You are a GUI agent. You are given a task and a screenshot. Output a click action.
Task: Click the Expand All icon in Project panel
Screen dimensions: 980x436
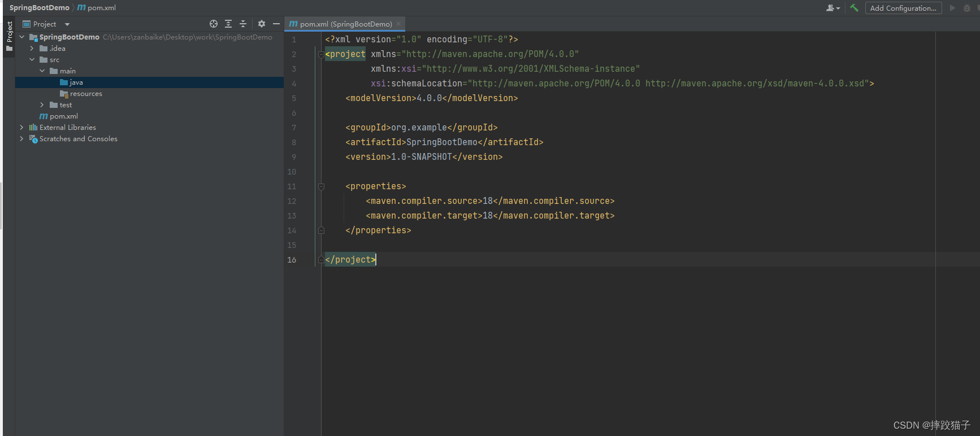[228, 24]
